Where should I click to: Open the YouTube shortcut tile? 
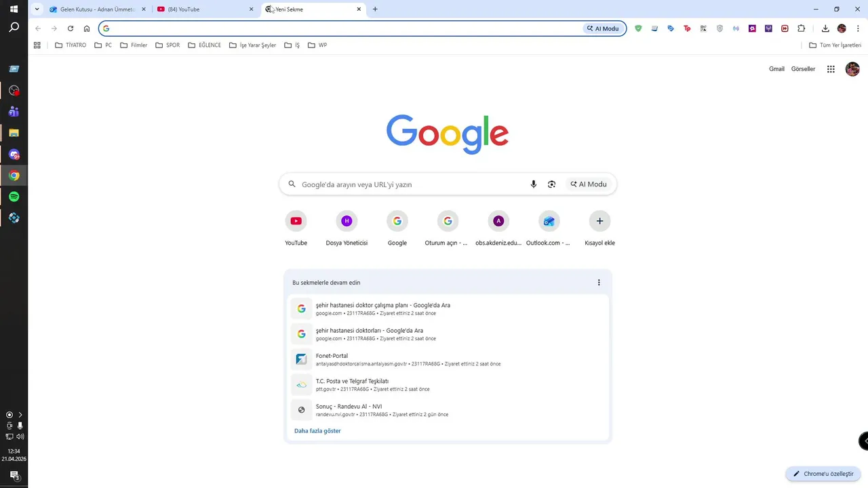(x=296, y=228)
